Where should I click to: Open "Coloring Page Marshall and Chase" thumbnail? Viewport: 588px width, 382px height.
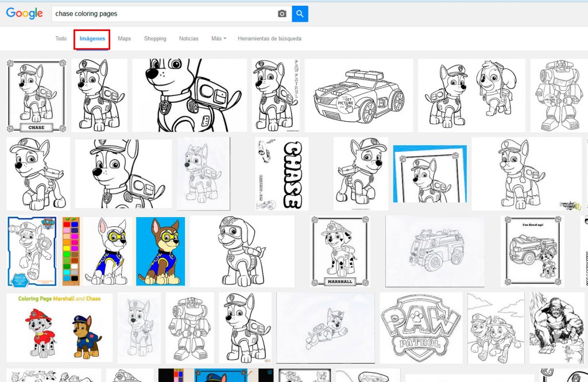coord(59,328)
